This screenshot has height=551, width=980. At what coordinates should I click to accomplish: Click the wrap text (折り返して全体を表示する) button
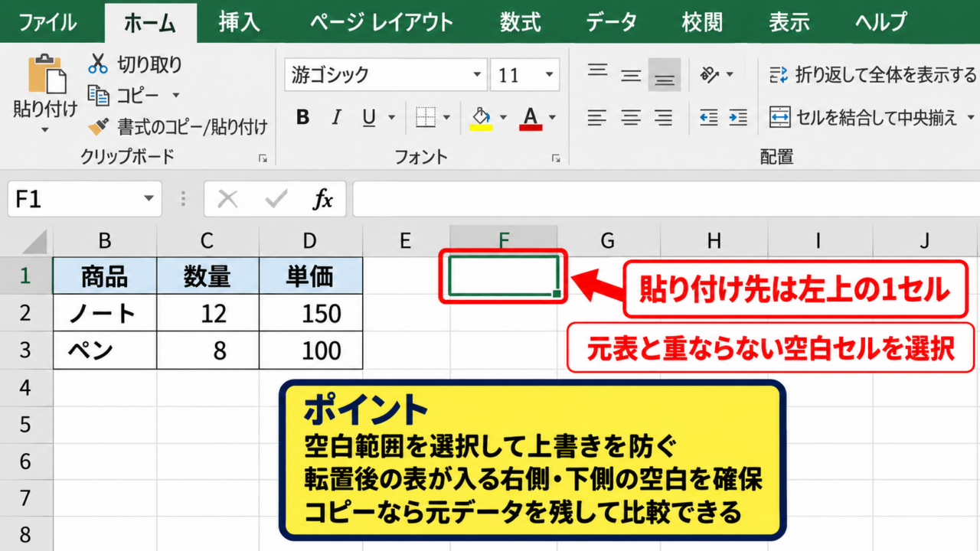[873, 74]
